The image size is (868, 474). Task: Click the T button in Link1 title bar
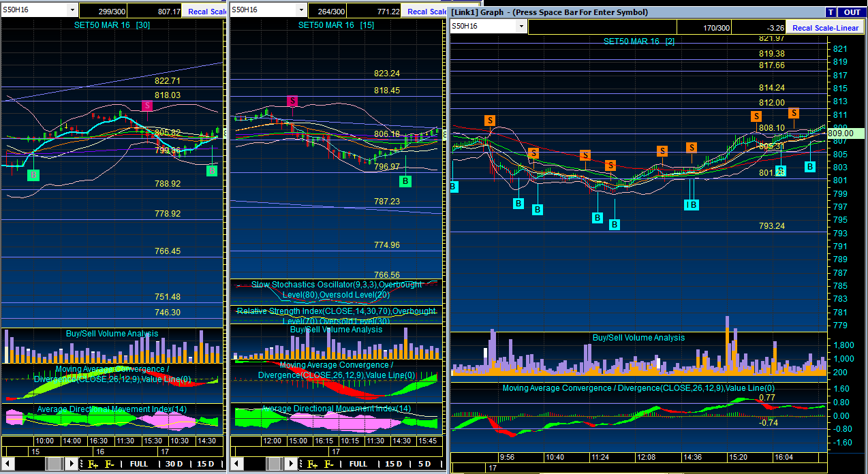[x=831, y=12]
